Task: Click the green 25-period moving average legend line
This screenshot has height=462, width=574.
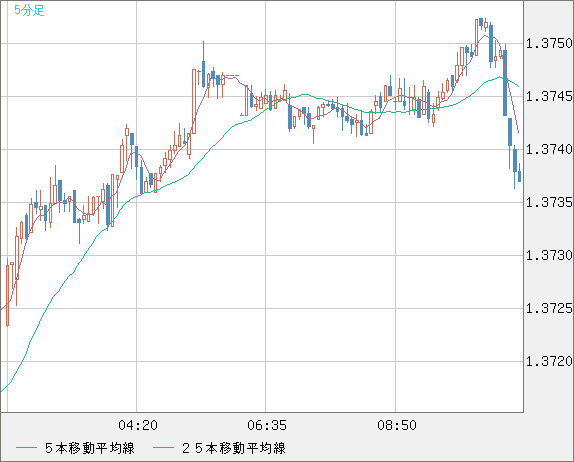Action: (x=163, y=448)
